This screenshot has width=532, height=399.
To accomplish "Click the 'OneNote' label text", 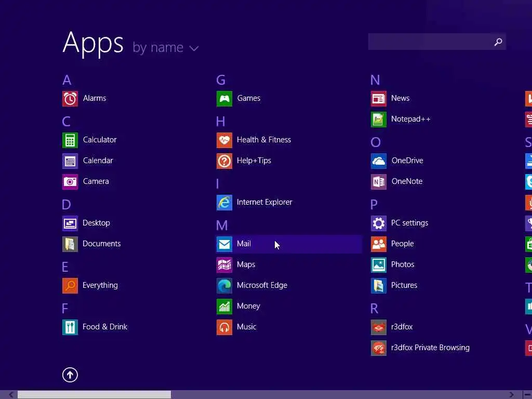I will pyautogui.click(x=407, y=181).
